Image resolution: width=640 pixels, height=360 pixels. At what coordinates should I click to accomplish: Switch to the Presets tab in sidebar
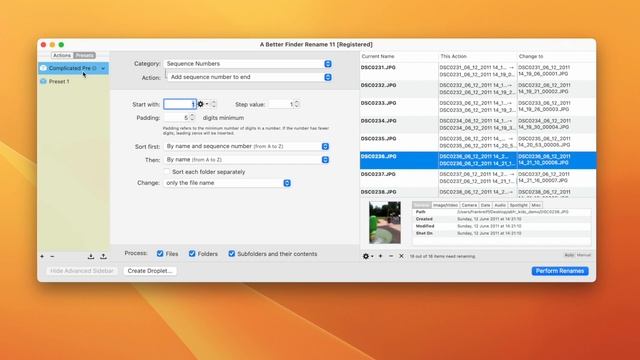[x=84, y=55]
